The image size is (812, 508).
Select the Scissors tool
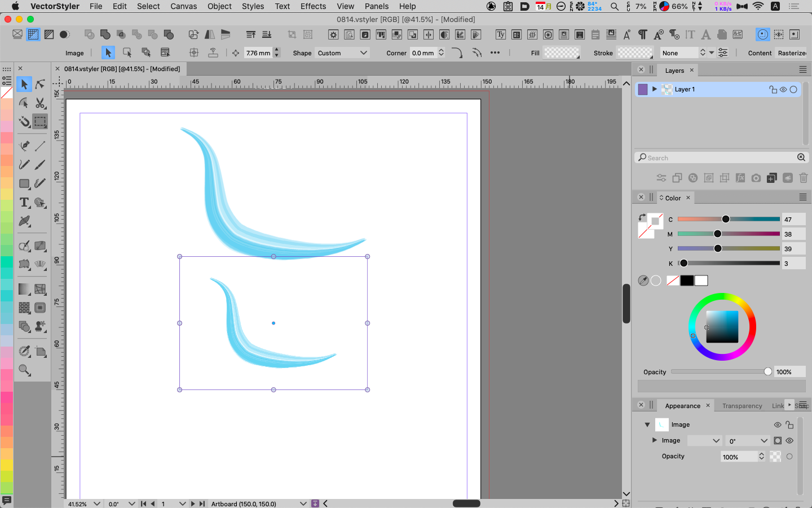coord(40,103)
